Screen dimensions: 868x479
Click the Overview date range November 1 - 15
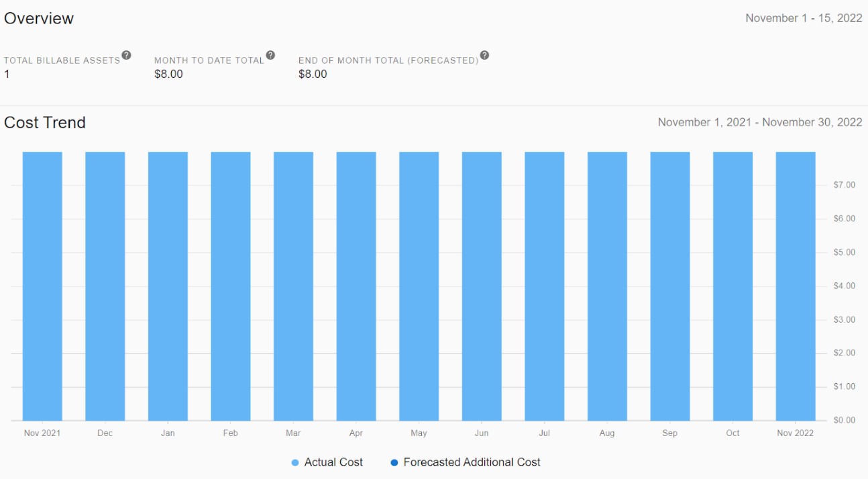pyautogui.click(x=804, y=18)
